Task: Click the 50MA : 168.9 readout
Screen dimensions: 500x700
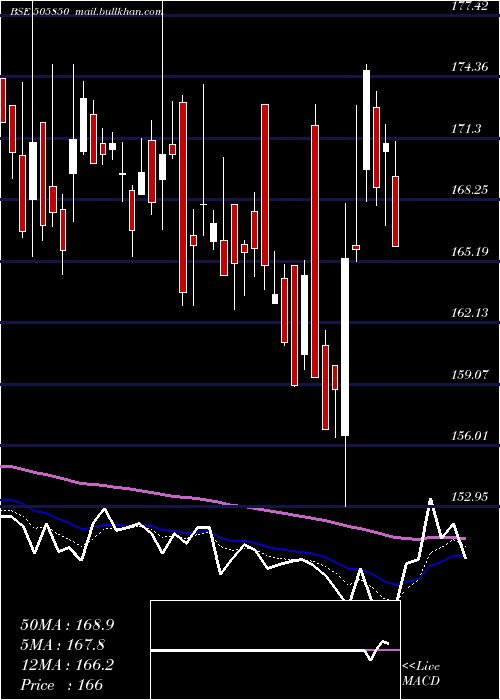Action: click(x=67, y=625)
